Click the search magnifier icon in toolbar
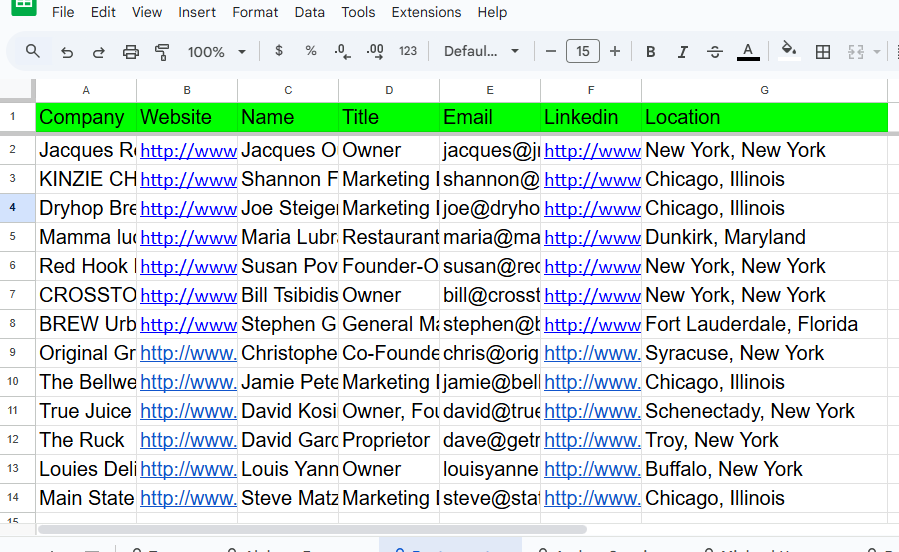This screenshot has width=899, height=552. (33, 52)
